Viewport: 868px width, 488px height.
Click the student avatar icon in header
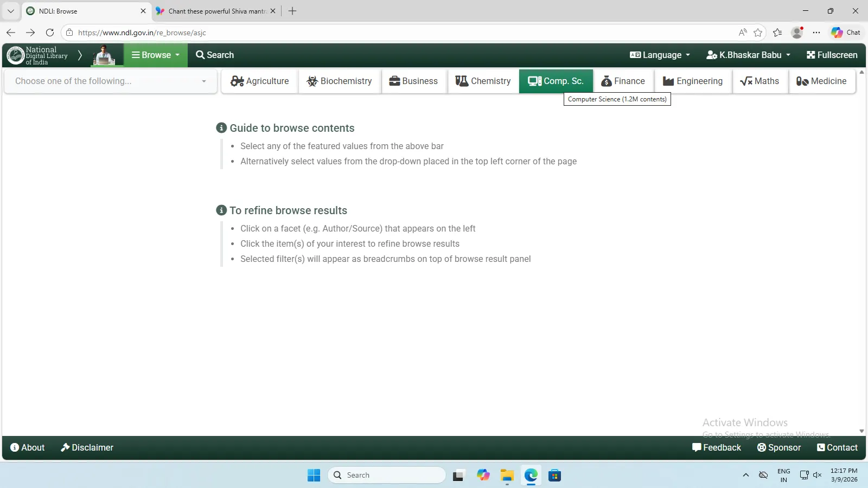tap(104, 55)
